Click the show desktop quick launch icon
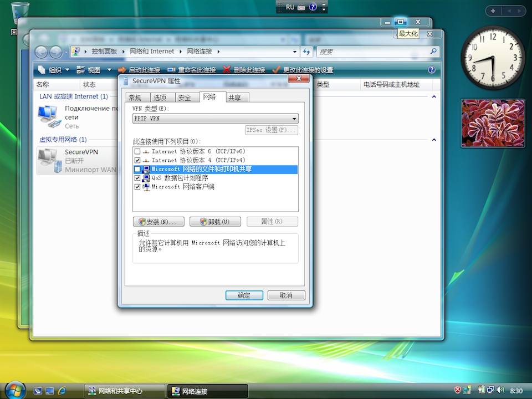Screen dimensions: 532x399 38,391
